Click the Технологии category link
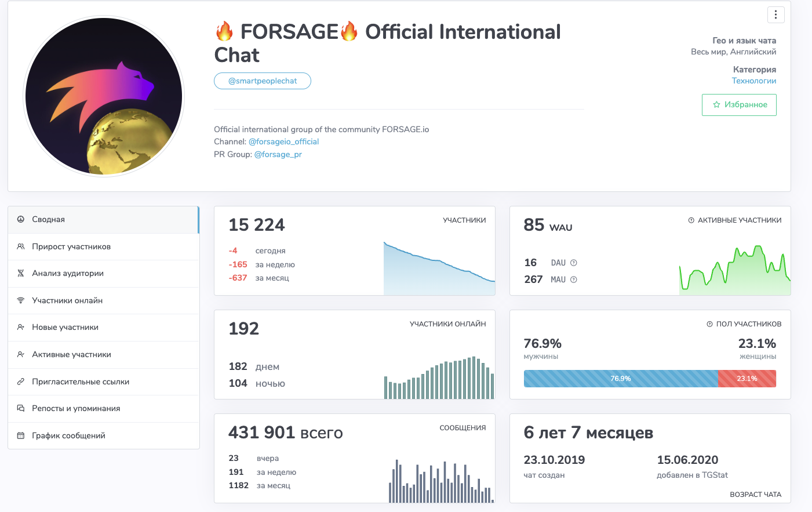The width and height of the screenshot is (812, 512). click(754, 81)
